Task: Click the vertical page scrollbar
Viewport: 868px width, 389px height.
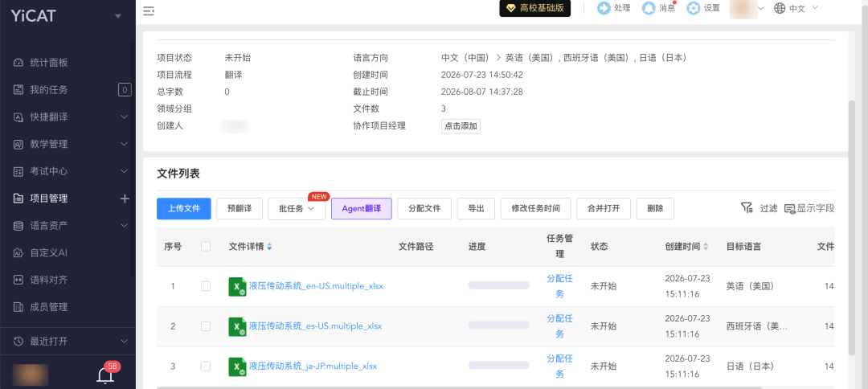Action: click(851, 227)
